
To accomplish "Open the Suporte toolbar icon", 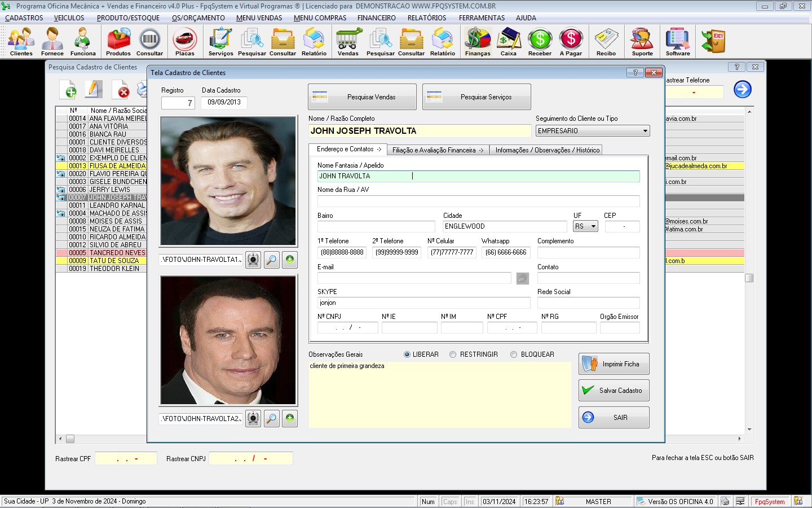I will coord(642,42).
